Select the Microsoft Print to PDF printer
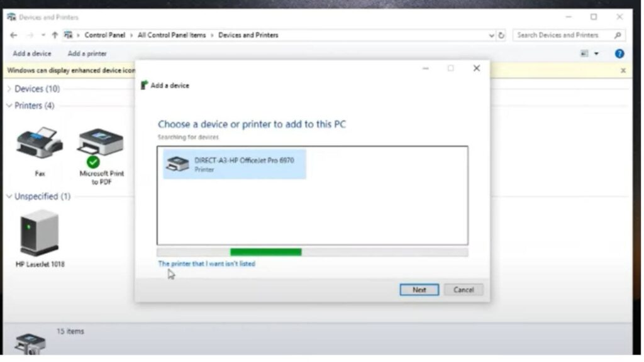This screenshot has width=644, height=362. [x=101, y=156]
